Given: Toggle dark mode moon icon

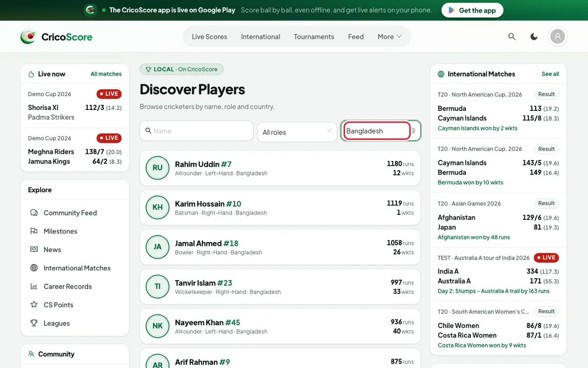Looking at the screenshot, I should point(534,37).
